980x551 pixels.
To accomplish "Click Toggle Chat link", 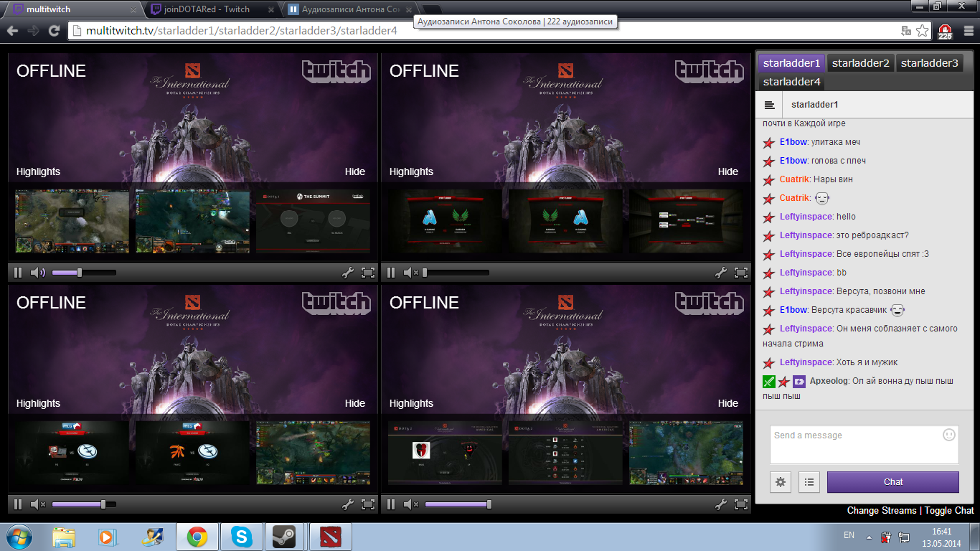I will coord(949,511).
